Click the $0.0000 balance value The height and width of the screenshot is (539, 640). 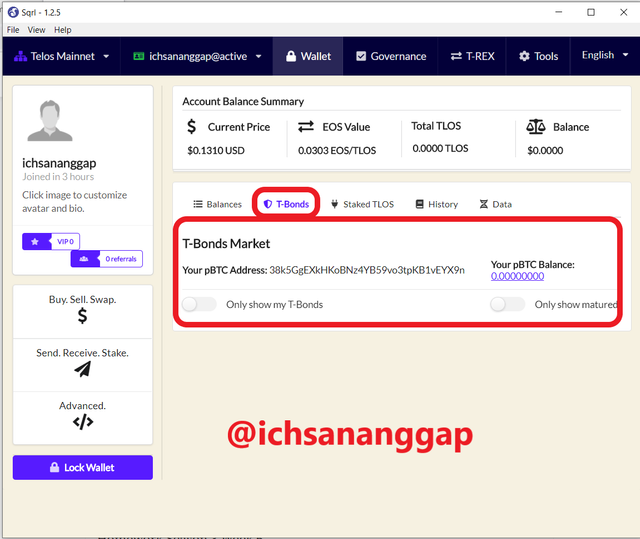pos(545,151)
